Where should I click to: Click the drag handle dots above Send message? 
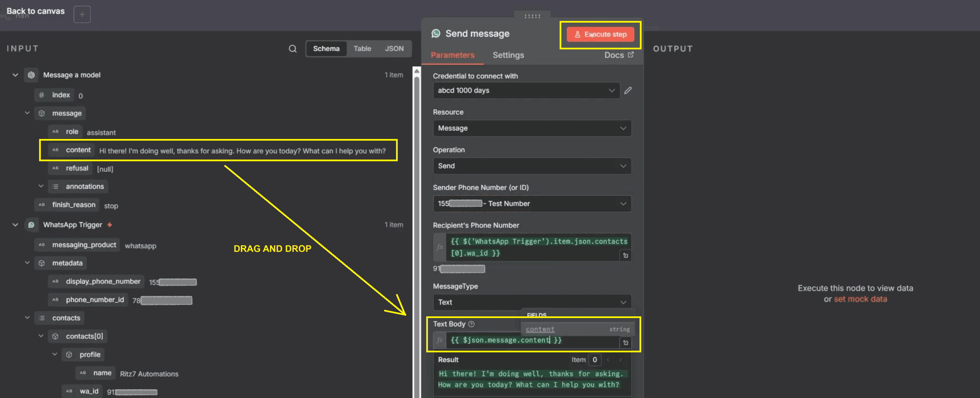[532, 16]
